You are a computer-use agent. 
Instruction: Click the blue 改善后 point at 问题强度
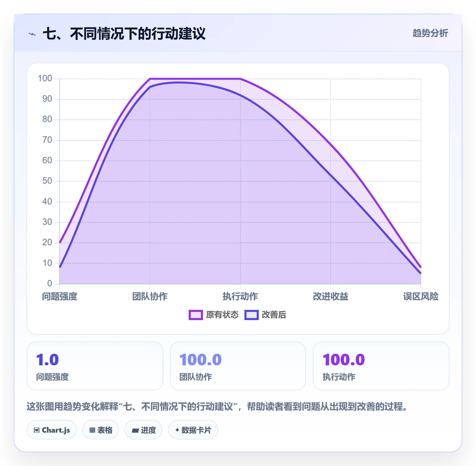coord(60,267)
